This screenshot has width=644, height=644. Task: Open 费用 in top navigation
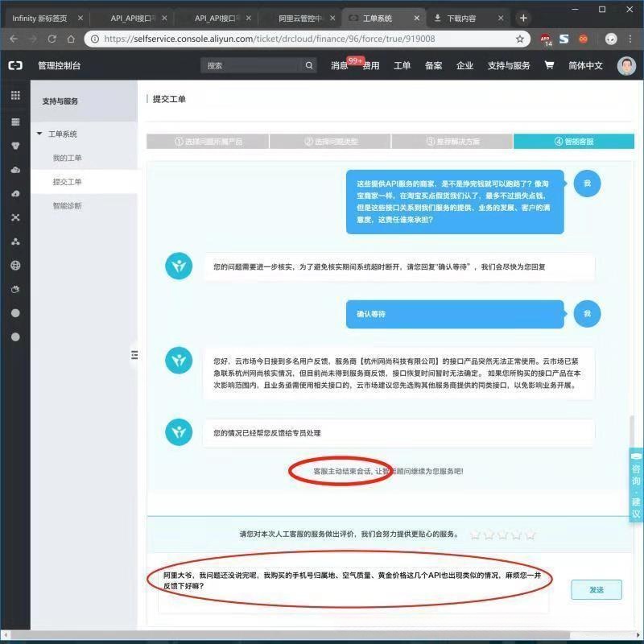tap(371, 66)
